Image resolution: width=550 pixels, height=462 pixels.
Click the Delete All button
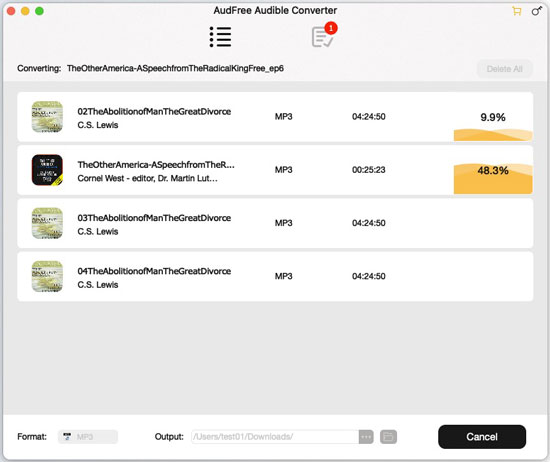[504, 69]
